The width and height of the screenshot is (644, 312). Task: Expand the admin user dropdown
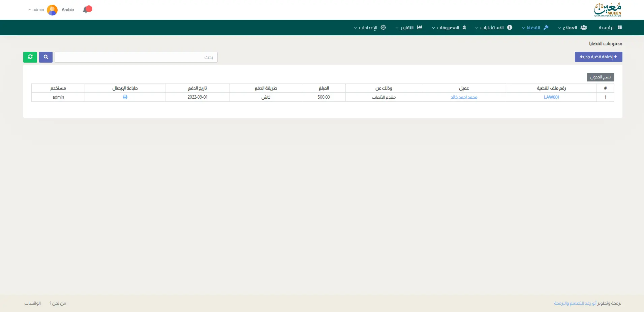click(x=36, y=10)
